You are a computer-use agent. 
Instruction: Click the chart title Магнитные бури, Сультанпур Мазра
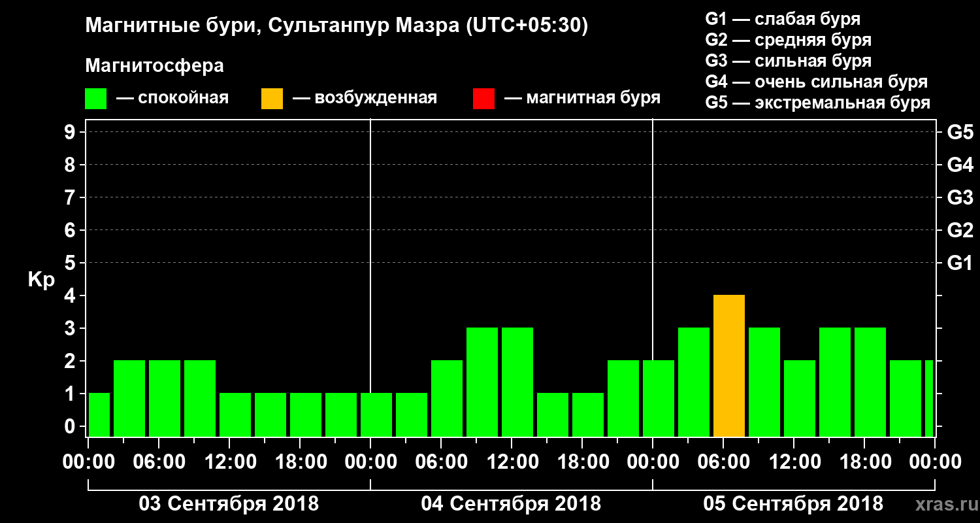(337, 26)
